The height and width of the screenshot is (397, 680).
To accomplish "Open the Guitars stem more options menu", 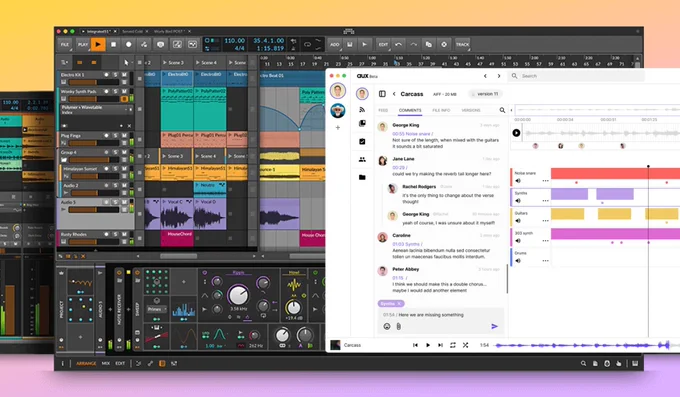I will click(x=545, y=221).
